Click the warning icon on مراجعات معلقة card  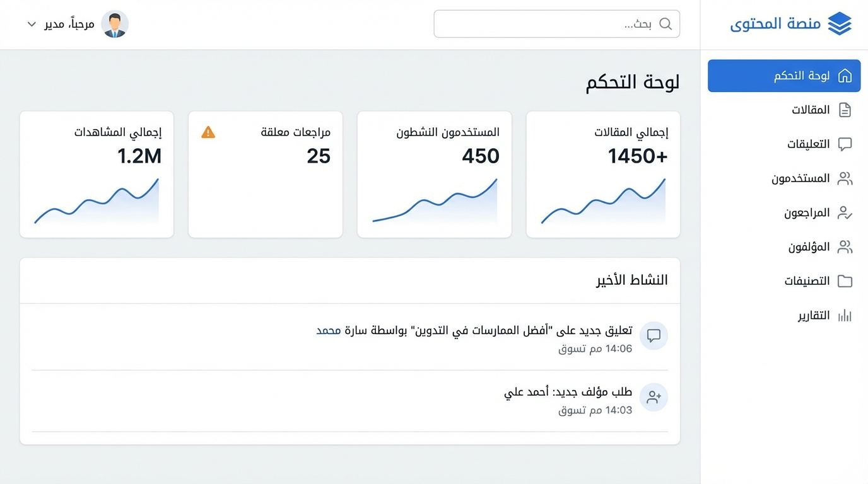pyautogui.click(x=208, y=132)
